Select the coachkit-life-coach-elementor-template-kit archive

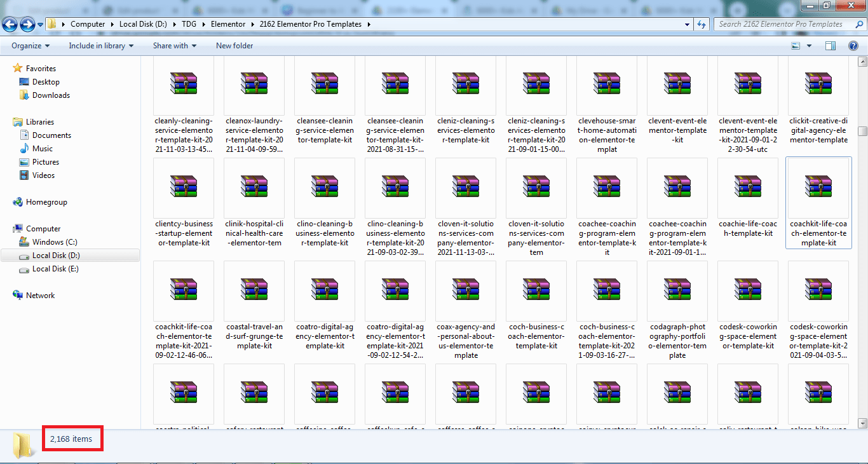(x=818, y=189)
